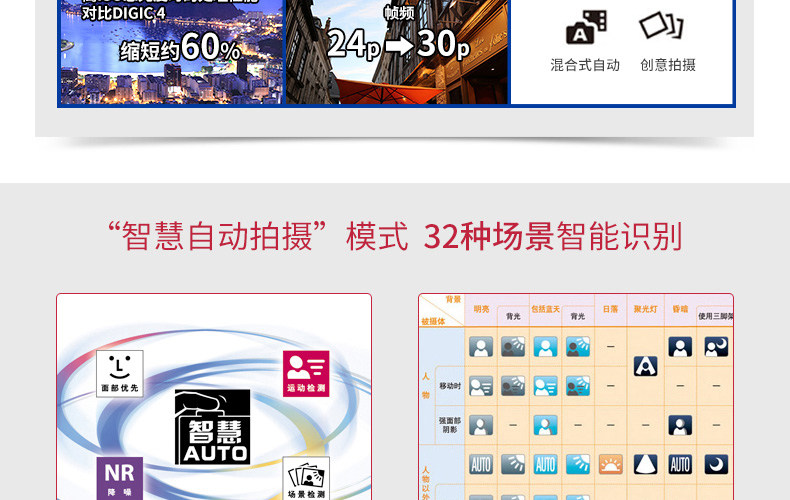The image size is (790, 500).
Task: Click the 背光 subheader beside 包括蓝天
Action: [578, 316]
